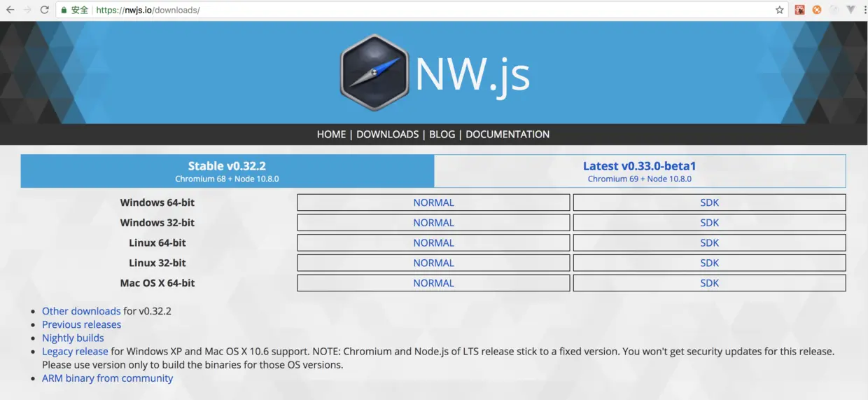The height and width of the screenshot is (400, 868).
Task: Open the Previous releases link
Action: tap(81, 324)
